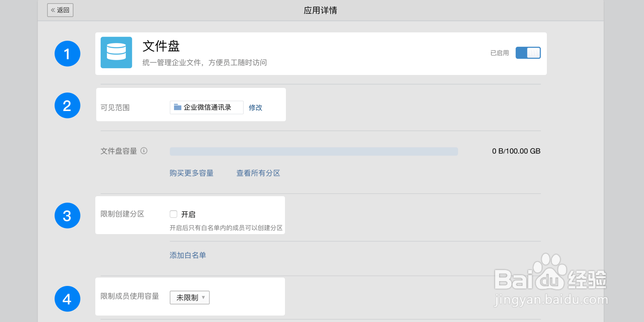Click the folder icon inside 企业微信通讯录 field
The height and width of the screenshot is (322, 644).
click(x=178, y=107)
